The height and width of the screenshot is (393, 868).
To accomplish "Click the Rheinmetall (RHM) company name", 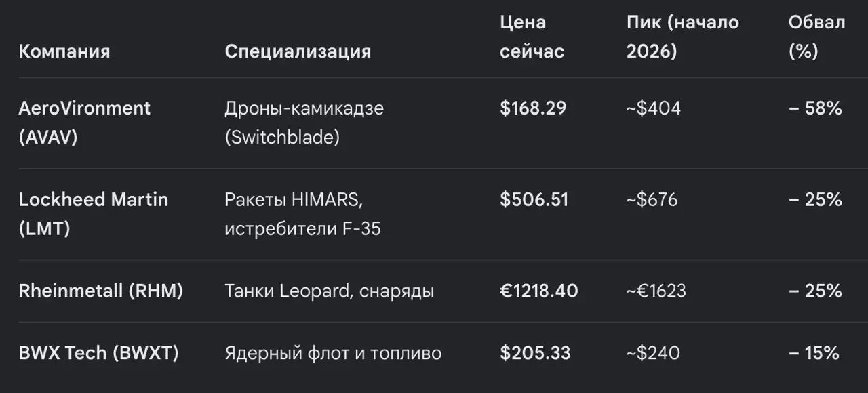I will pos(101,291).
